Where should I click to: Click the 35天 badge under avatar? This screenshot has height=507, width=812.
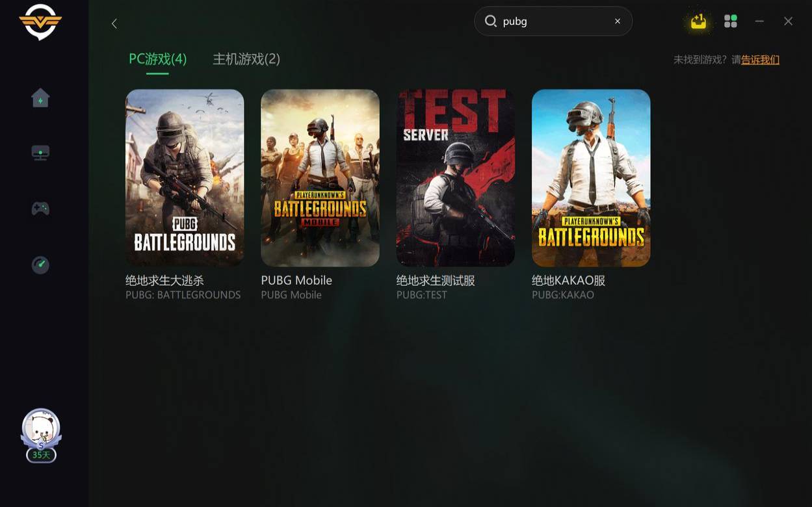[x=41, y=455]
